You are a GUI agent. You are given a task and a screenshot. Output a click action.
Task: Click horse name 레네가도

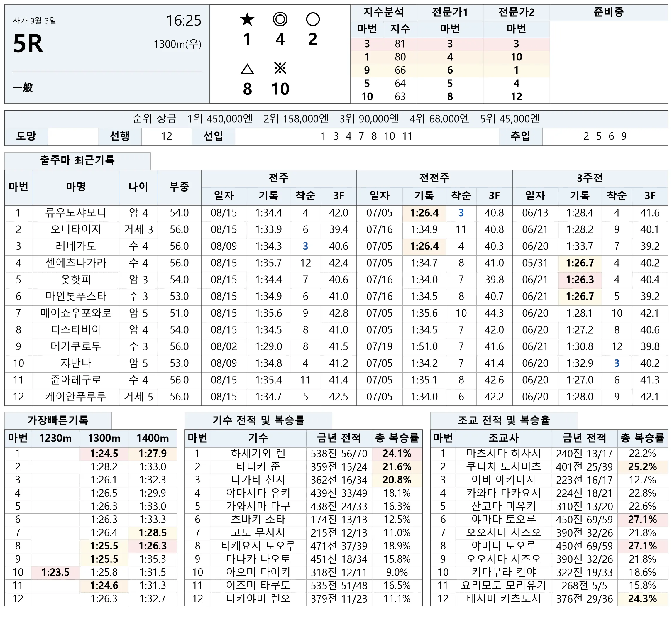76,246
